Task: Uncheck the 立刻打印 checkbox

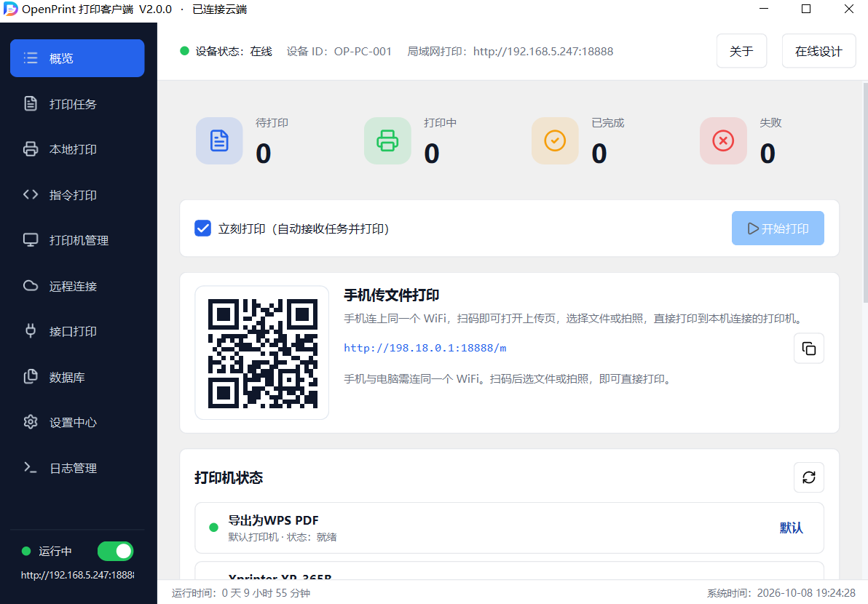Action: coord(202,229)
